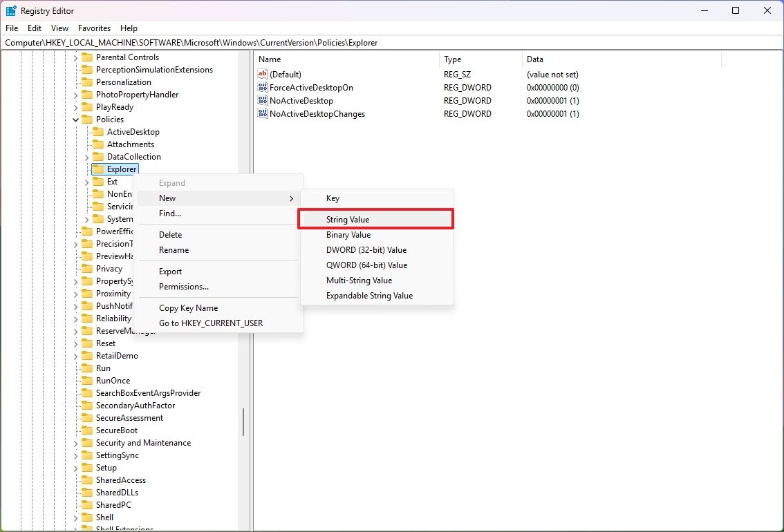Select Find from the context menu
Screen dimensions: 784x532
coord(169,213)
